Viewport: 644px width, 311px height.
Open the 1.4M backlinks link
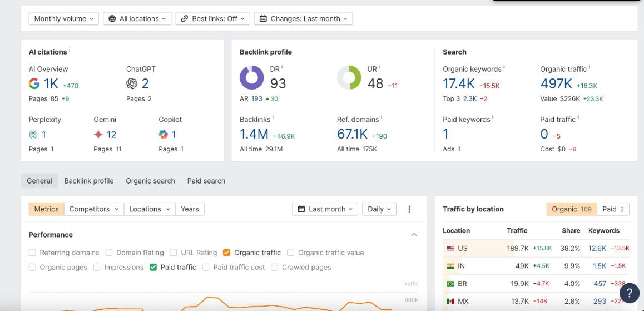tap(254, 134)
